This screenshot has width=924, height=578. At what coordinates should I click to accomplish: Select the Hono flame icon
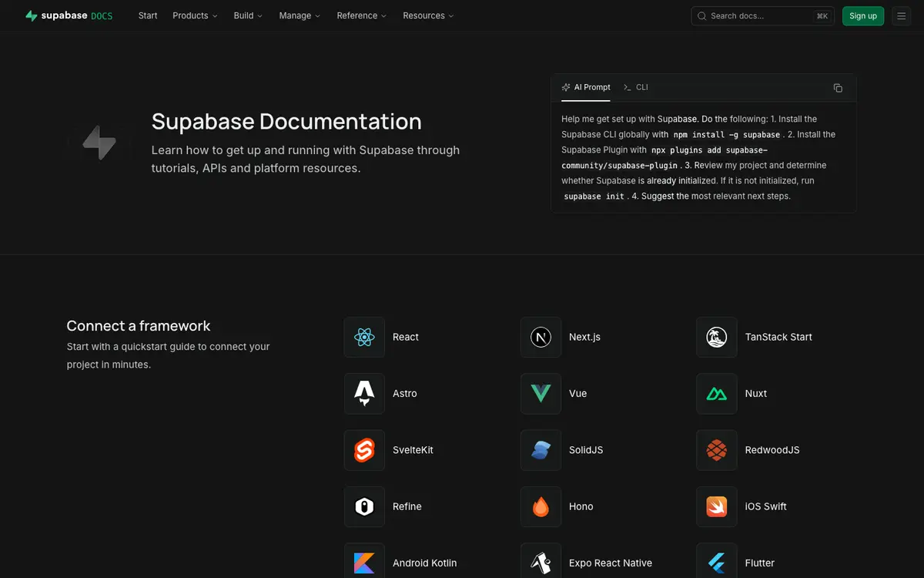pyautogui.click(x=541, y=506)
